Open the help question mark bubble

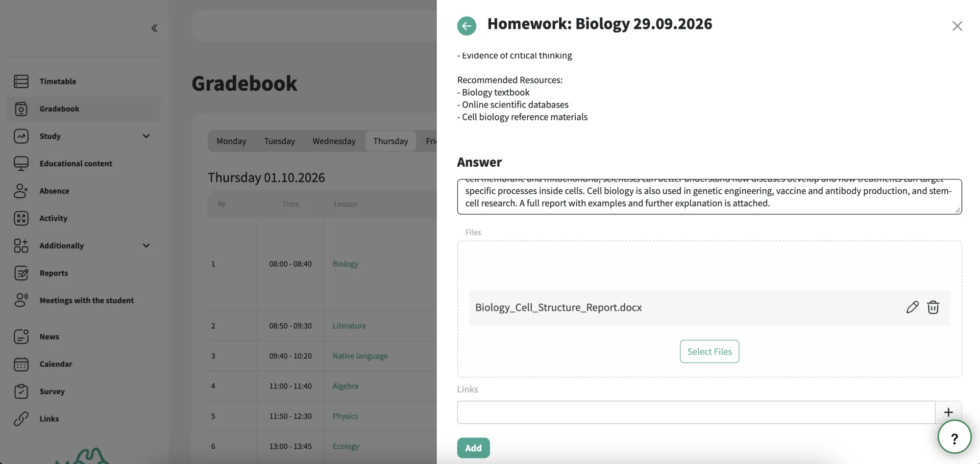pos(954,438)
